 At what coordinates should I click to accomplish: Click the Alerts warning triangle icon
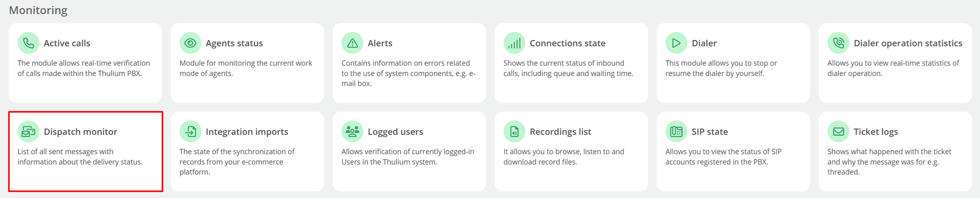click(x=352, y=43)
